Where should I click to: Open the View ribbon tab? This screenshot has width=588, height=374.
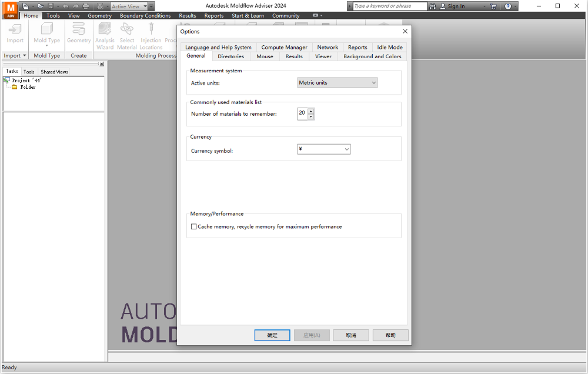point(74,16)
